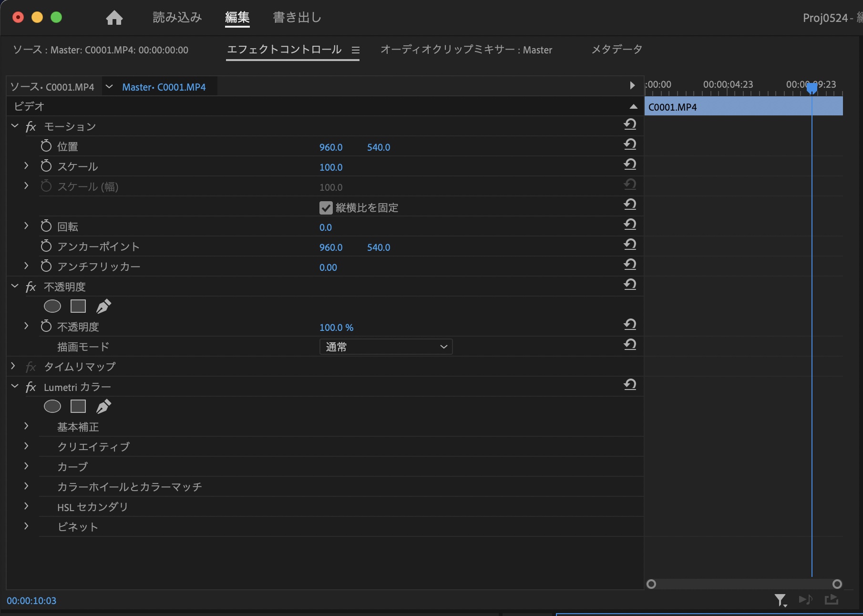Viewport: 863px width, 616px height.
Task: Toggle animation stopwatch for アンチフリッカー
Action: tap(46, 266)
